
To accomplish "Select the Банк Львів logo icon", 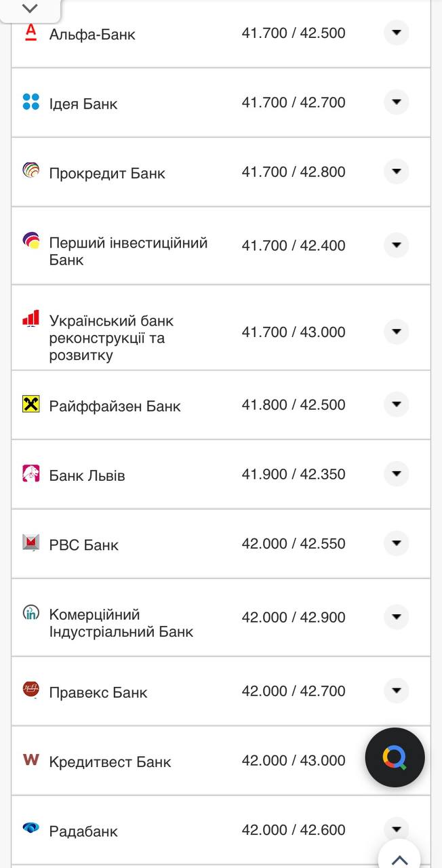I will click(30, 474).
